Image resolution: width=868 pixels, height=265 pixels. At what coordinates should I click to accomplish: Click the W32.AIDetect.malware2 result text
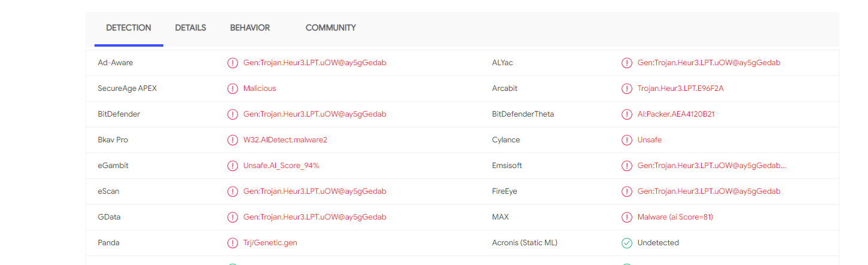tap(285, 140)
